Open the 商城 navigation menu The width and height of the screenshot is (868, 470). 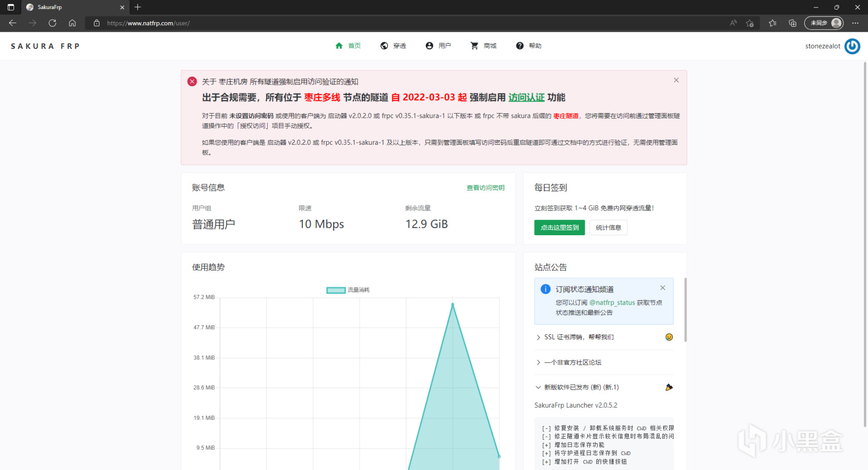pyautogui.click(x=483, y=46)
